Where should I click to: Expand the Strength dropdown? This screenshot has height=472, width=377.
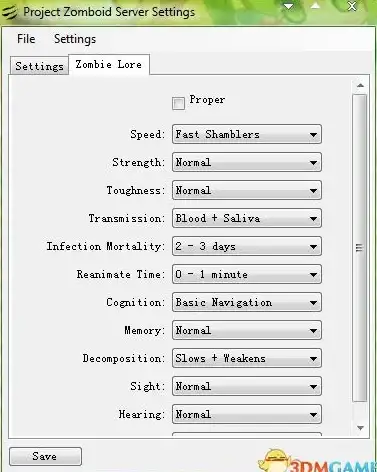(247, 162)
